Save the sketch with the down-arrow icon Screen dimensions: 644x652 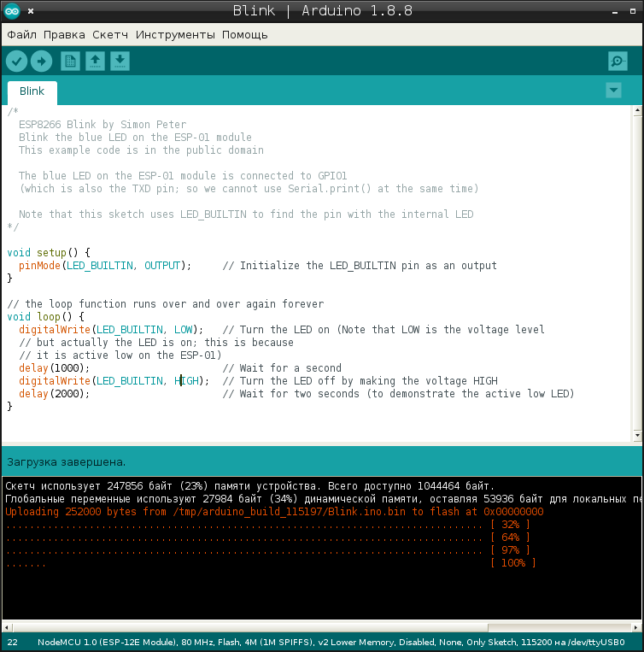120,62
